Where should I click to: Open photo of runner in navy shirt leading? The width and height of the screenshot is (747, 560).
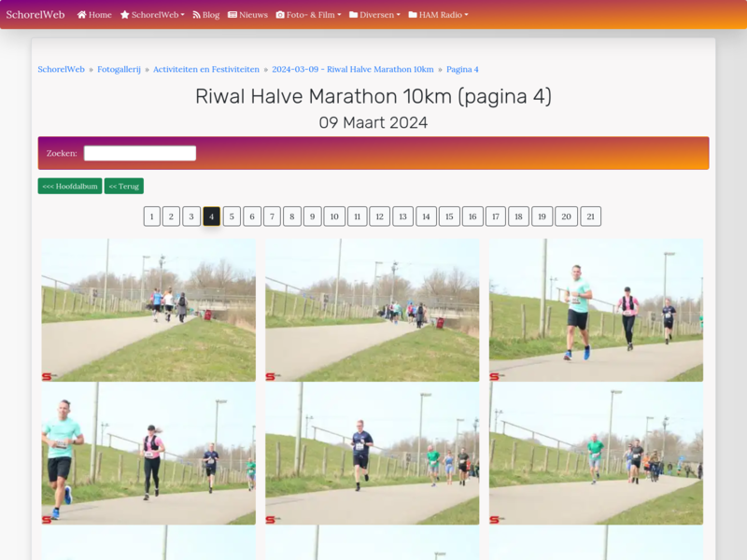[373, 454]
